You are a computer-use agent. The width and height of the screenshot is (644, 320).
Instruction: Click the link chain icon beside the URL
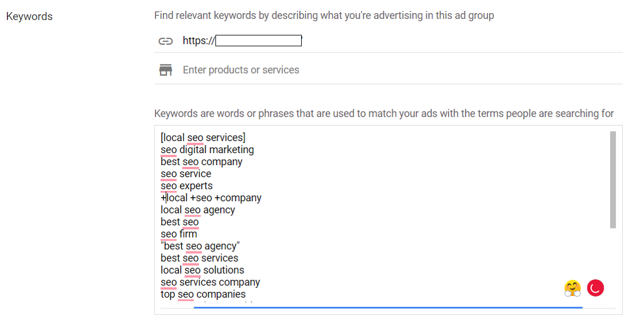166,41
